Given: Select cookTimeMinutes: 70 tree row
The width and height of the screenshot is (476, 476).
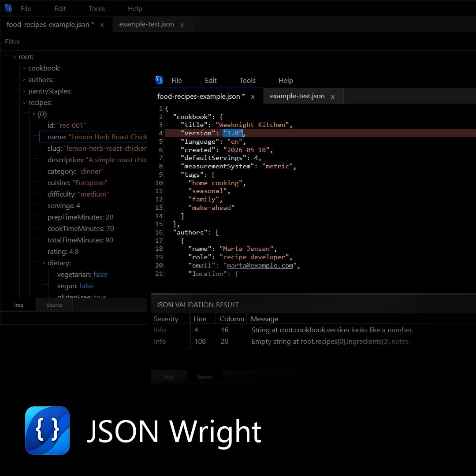Looking at the screenshot, I should coord(81,229).
